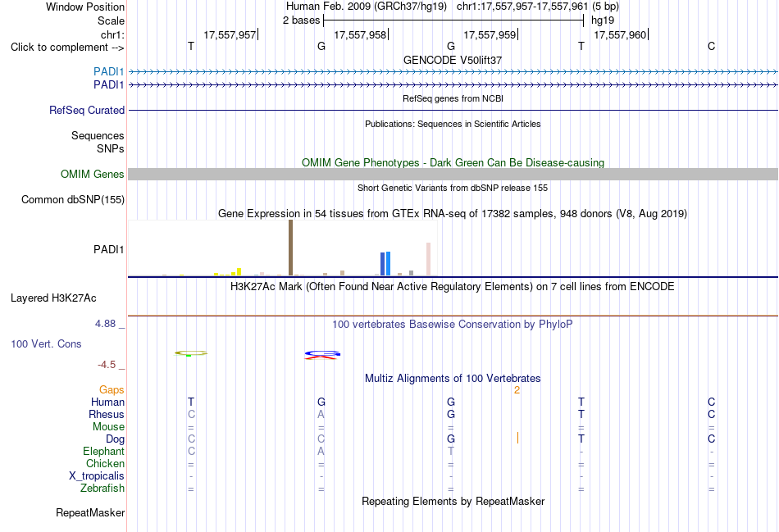Click '100 vertebrates Basewise Conservation by PhyloP' title
This screenshot has width=779, height=532.
tap(453, 325)
